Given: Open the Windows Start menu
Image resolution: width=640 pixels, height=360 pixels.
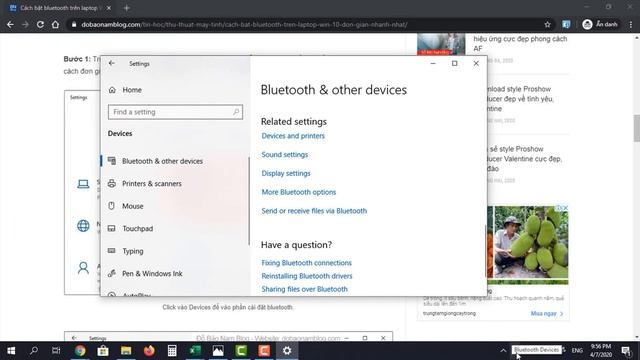Looking at the screenshot, I should tap(11, 351).
